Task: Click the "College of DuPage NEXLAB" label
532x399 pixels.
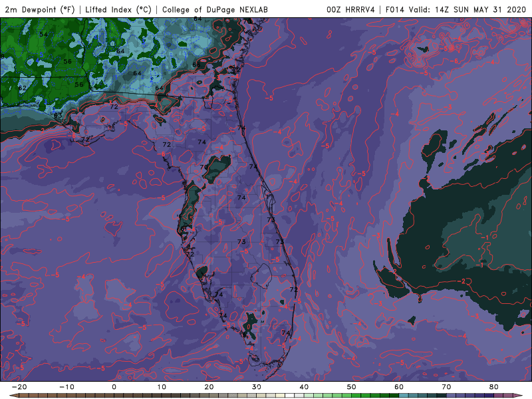Action: tap(215, 9)
